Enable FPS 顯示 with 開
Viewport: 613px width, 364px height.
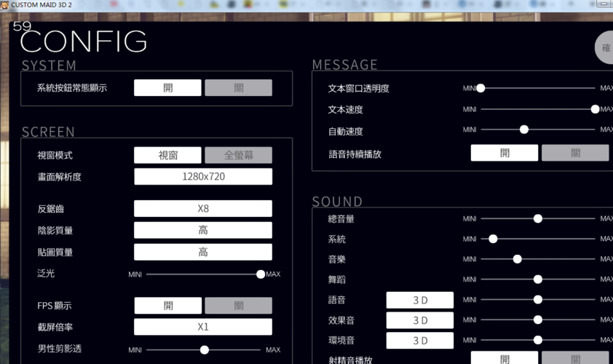(x=168, y=305)
